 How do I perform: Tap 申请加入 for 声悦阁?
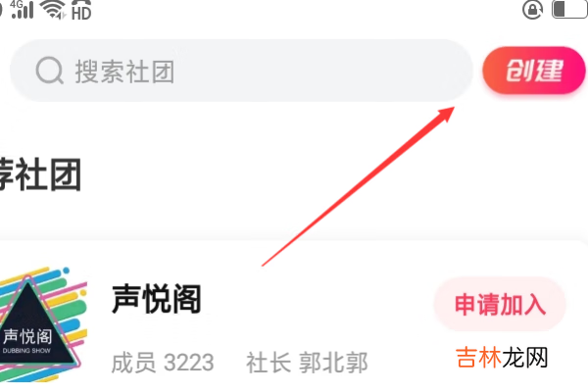point(500,304)
